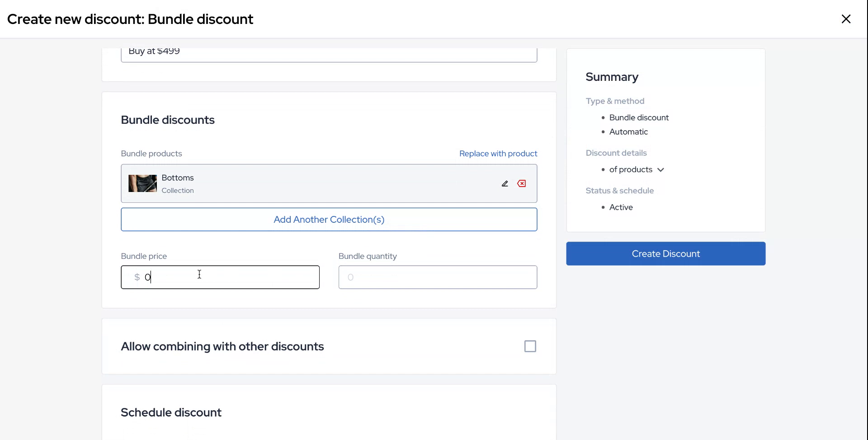Screen dimensions: 868x440
Task: Open the Bottoms collection thumbnail image
Action: (x=142, y=183)
